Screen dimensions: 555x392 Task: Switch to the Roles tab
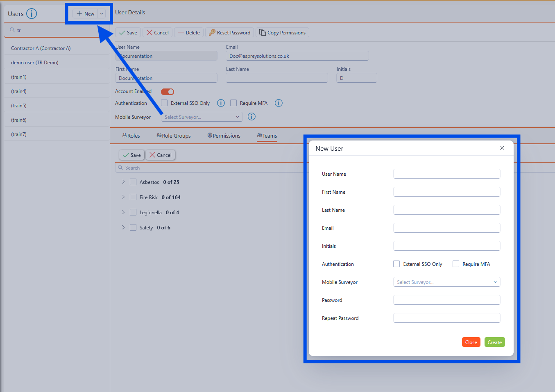131,136
